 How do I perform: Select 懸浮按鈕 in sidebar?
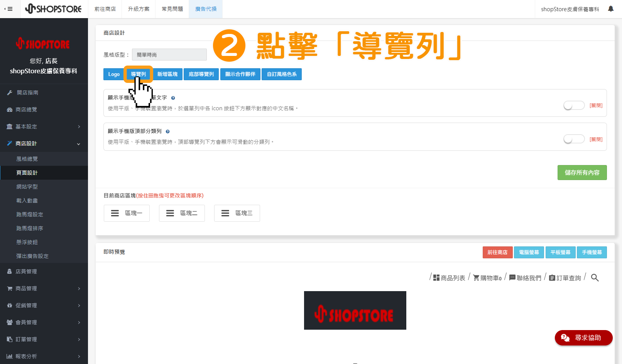[44, 242]
